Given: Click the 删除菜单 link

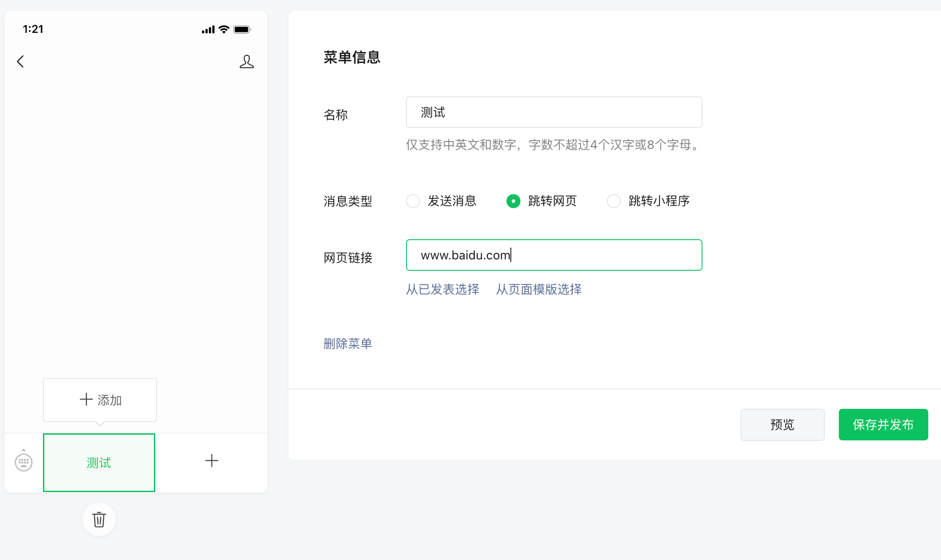Looking at the screenshot, I should (348, 344).
